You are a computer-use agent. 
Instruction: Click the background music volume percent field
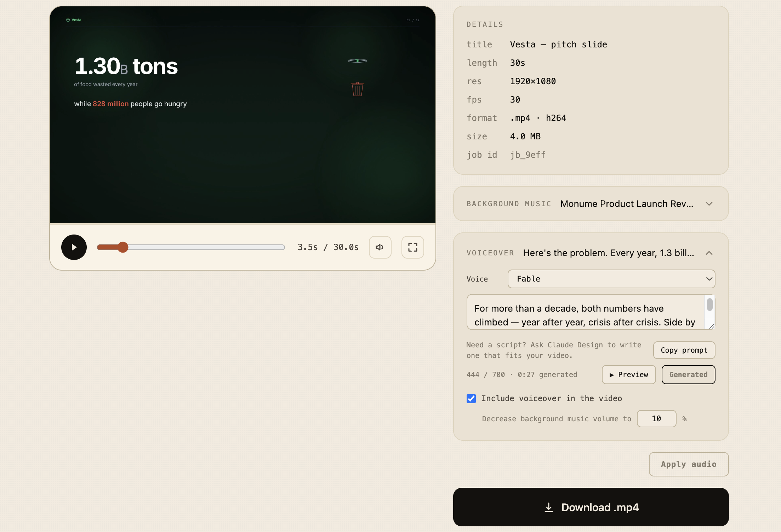(x=656, y=419)
